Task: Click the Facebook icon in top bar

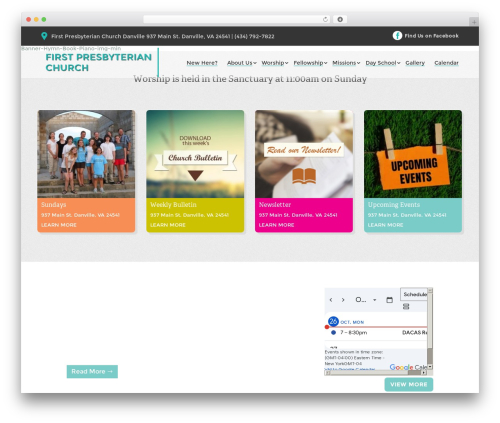Action: [x=397, y=36]
